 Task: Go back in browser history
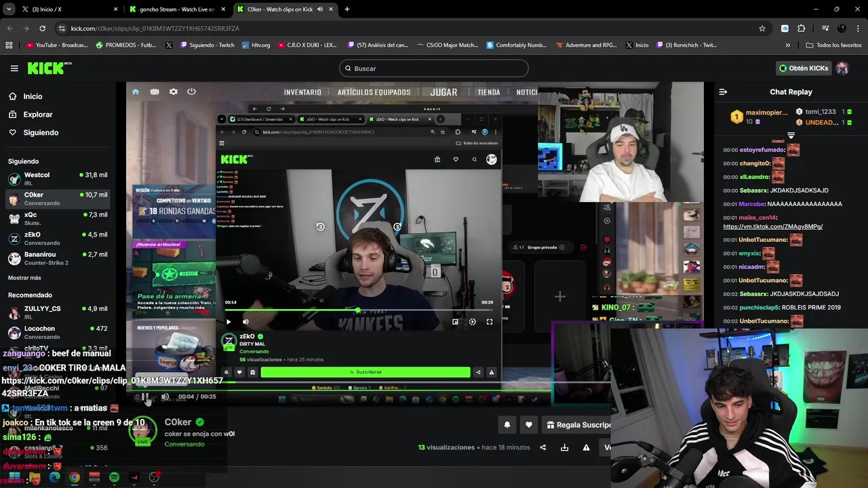[10, 28]
